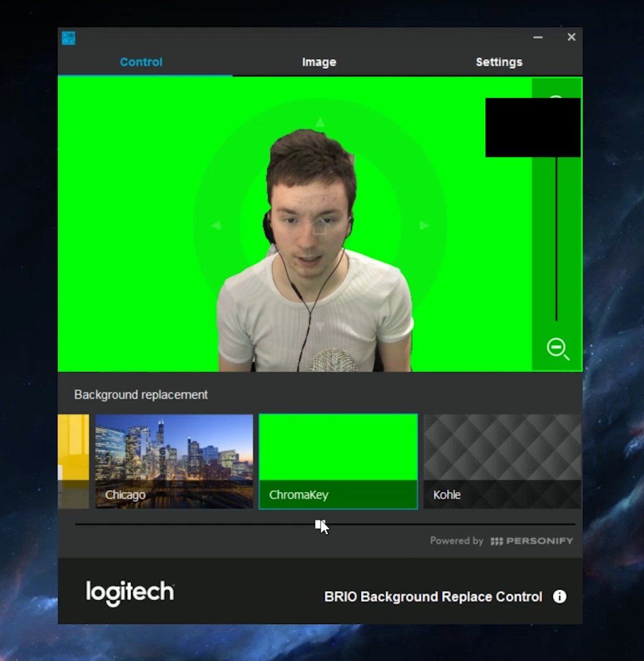Click the pan-up arrow above the person's head
Viewport: 644px width, 661px height.
coord(319,123)
